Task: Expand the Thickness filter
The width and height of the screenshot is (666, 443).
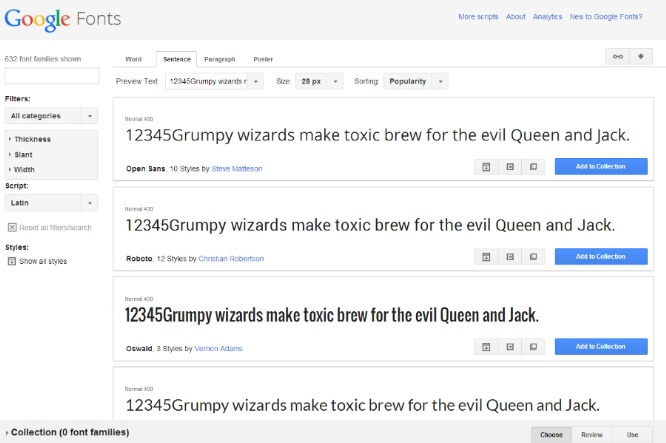Action: coord(30,139)
